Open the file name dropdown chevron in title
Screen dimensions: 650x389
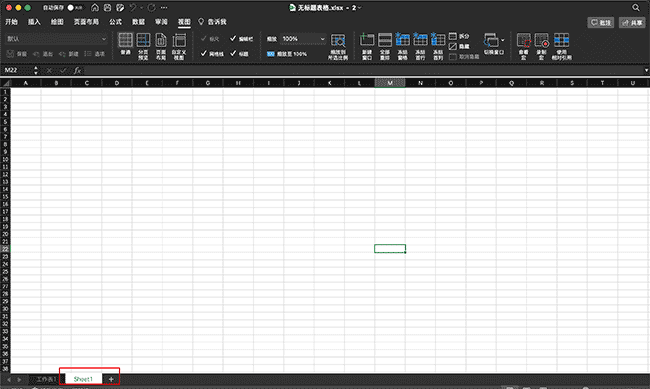(x=359, y=7)
